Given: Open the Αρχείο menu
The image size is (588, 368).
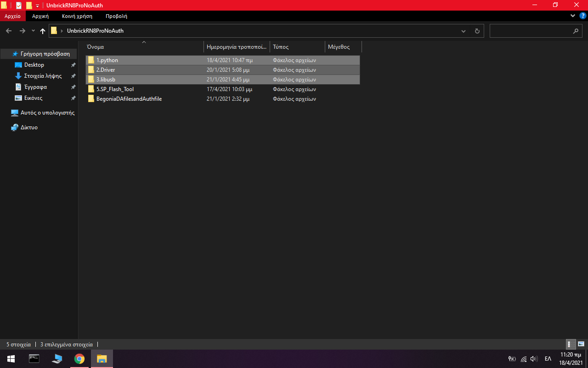Looking at the screenshot, I should click(12, 16).
